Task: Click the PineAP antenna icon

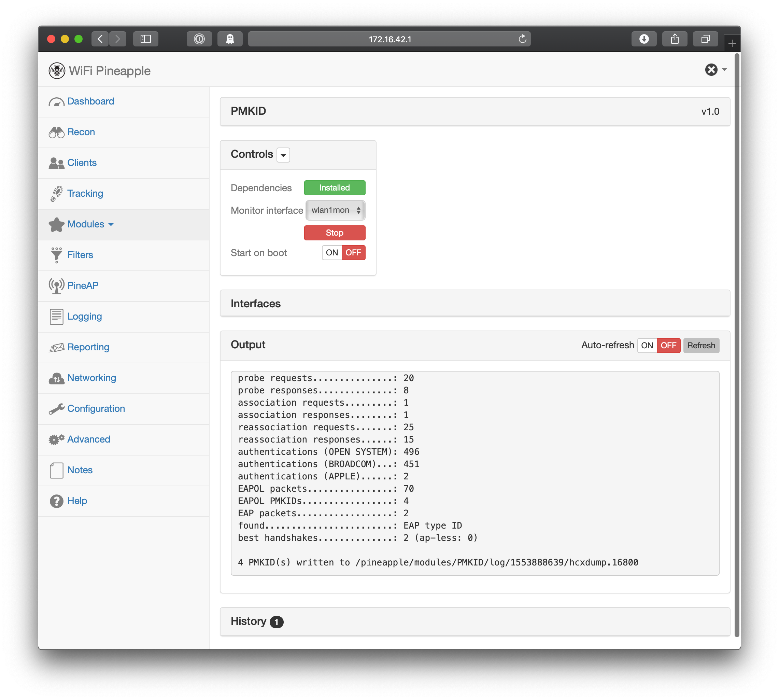Action: pos(56,286)
